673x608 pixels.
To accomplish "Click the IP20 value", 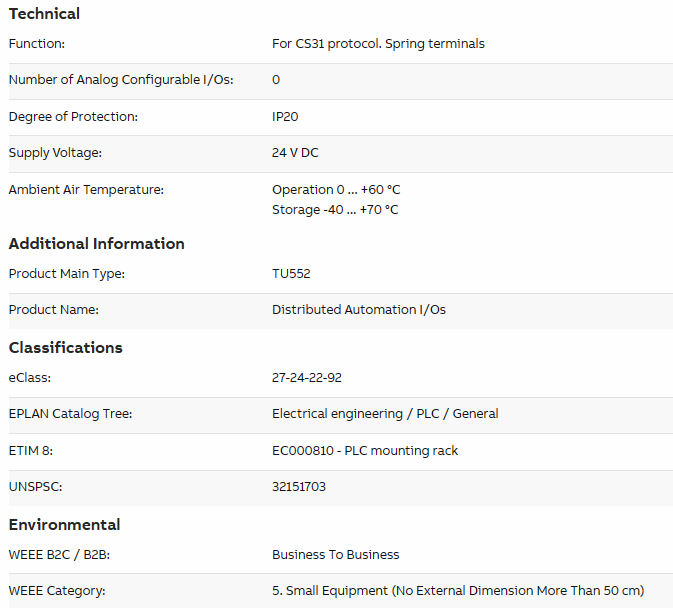I will coord(285,117).
